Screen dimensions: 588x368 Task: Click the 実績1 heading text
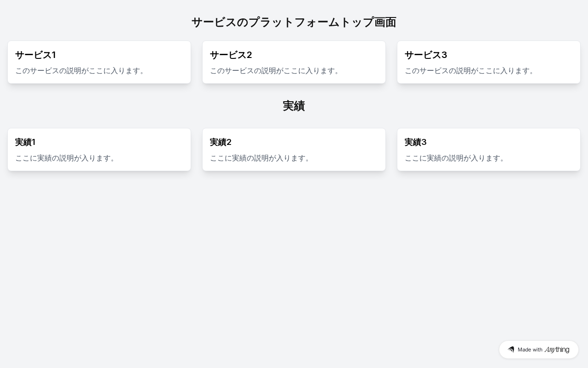click(25, 142)
